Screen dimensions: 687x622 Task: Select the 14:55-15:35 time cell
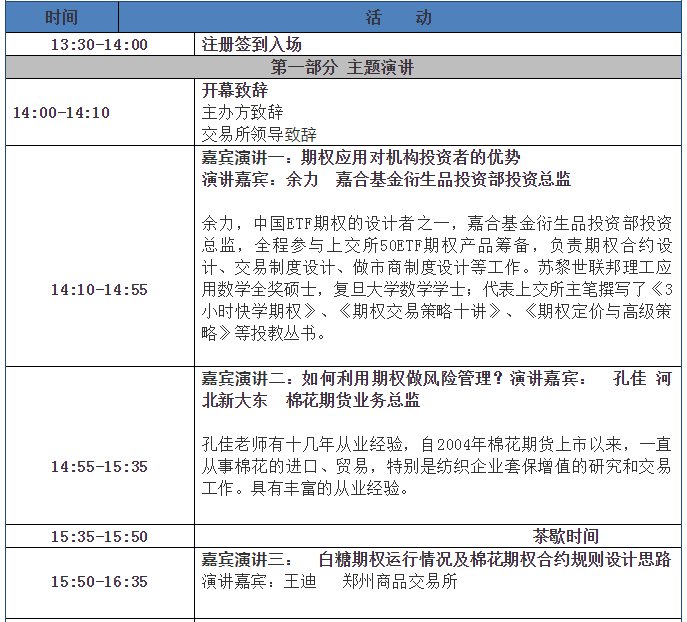coord(99,467)
